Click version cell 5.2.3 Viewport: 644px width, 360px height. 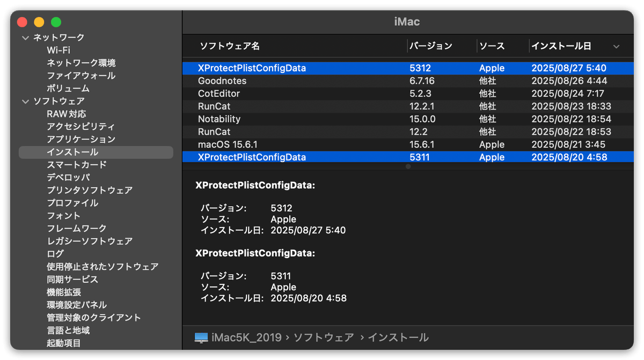point(420,94)
